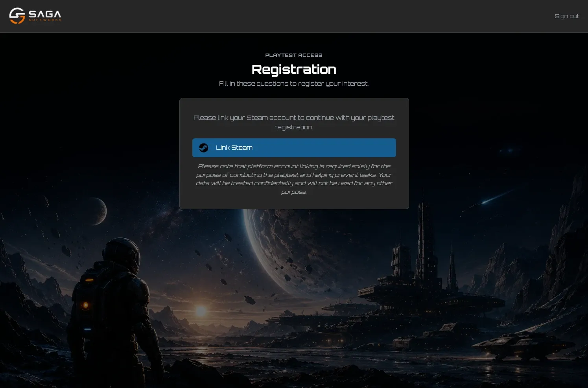The width and height of the screenshot is (588, 388).
Task: Click the Link Steam button
Action: [294, 148]
